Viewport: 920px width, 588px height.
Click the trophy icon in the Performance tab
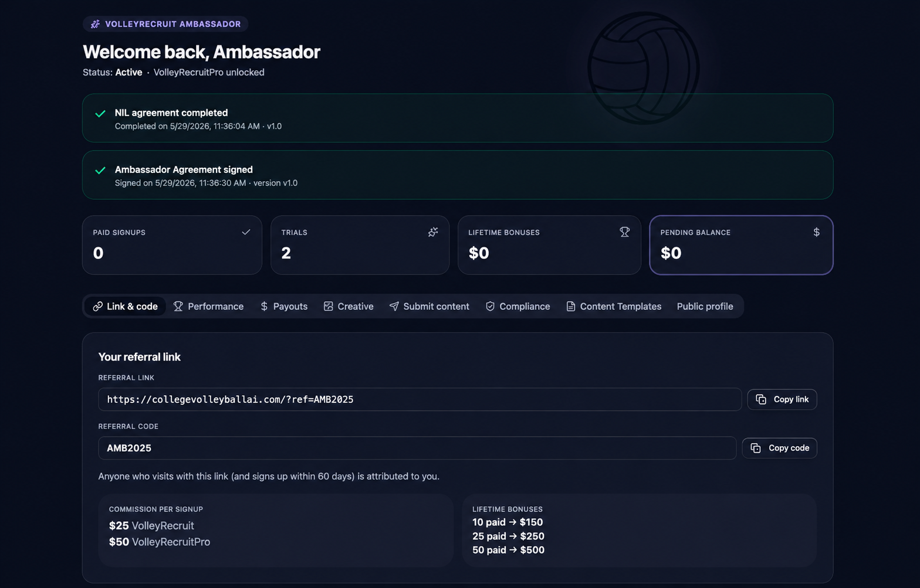click(178, 306)
